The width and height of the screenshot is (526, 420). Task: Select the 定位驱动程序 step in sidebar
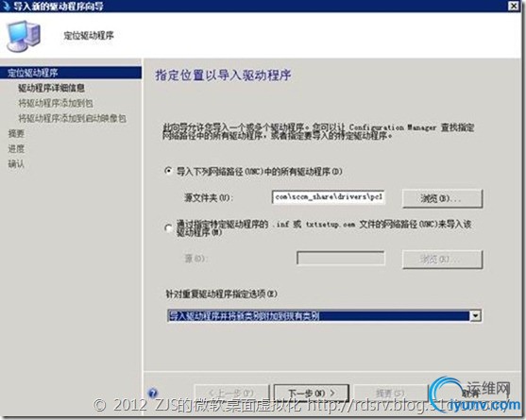coord(71,73)
